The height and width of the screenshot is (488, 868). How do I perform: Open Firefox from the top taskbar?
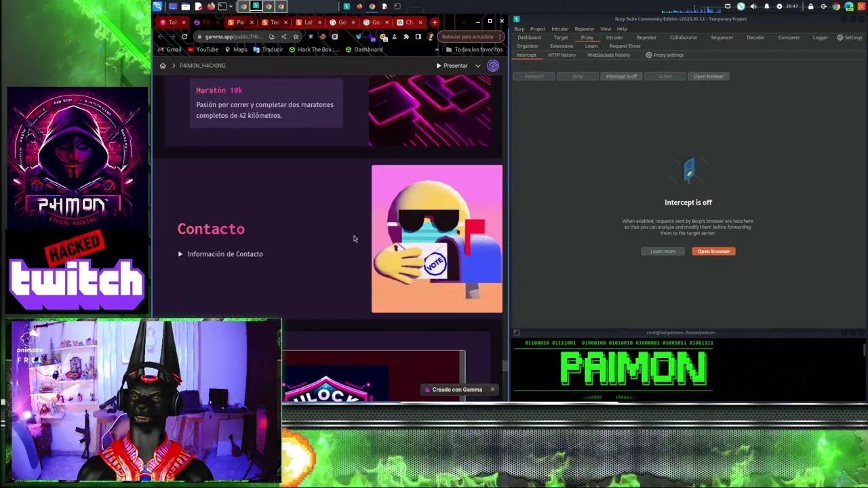pos(211,7)
